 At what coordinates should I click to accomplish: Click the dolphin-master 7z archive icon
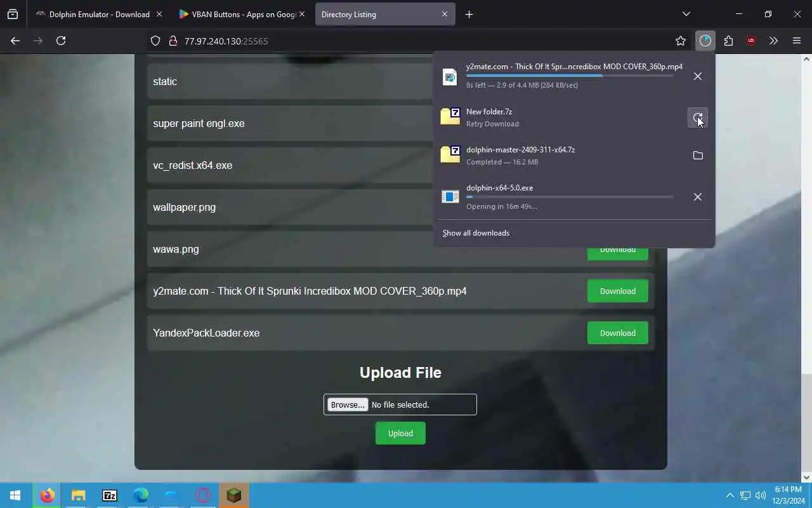point(450,154)
